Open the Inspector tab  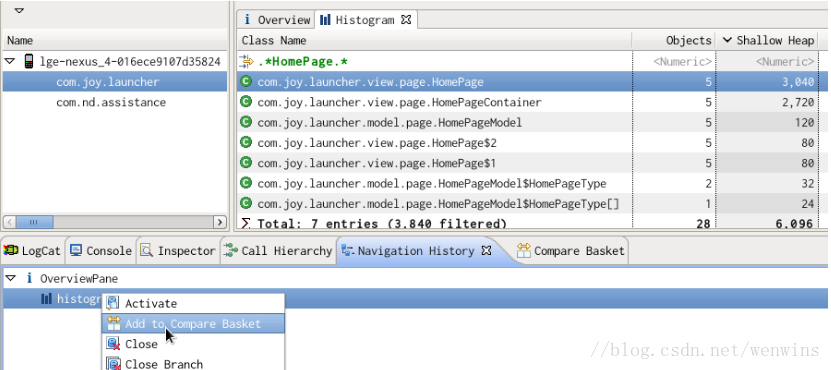[x=178, y=251]
